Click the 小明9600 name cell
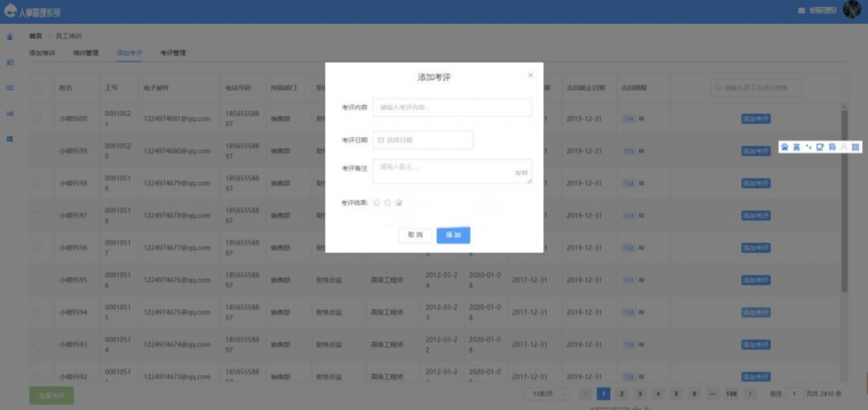The width and height of the screenshot is (868, 410). pyautogui.click(x=73, y=119)
